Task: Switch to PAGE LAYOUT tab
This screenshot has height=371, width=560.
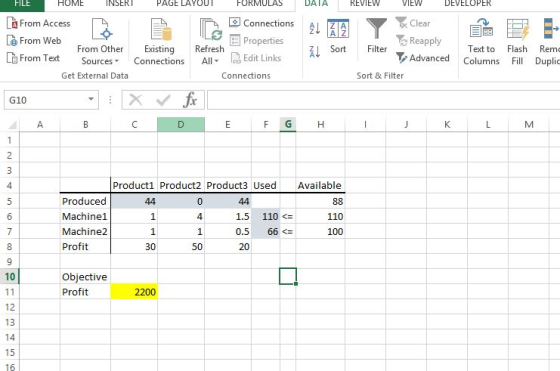Action: (185, 4)
